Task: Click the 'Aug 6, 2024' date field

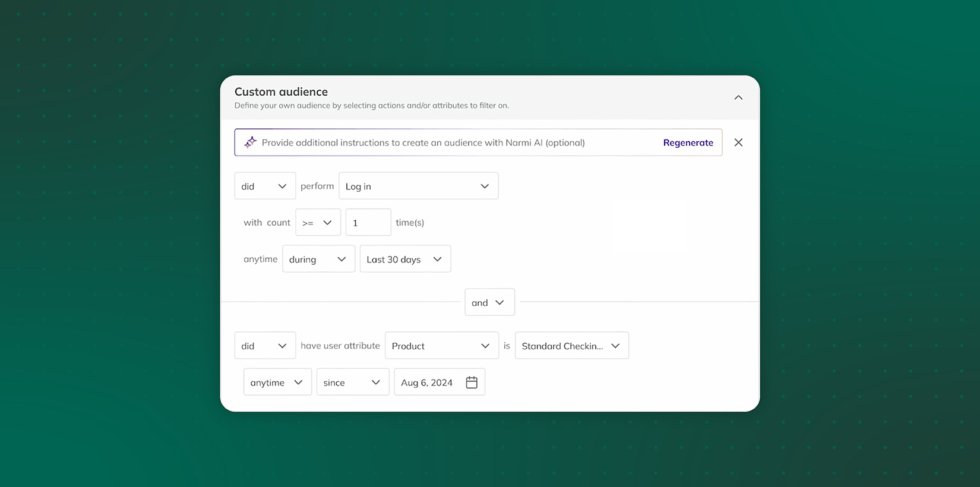Action: tap(440, 382)
